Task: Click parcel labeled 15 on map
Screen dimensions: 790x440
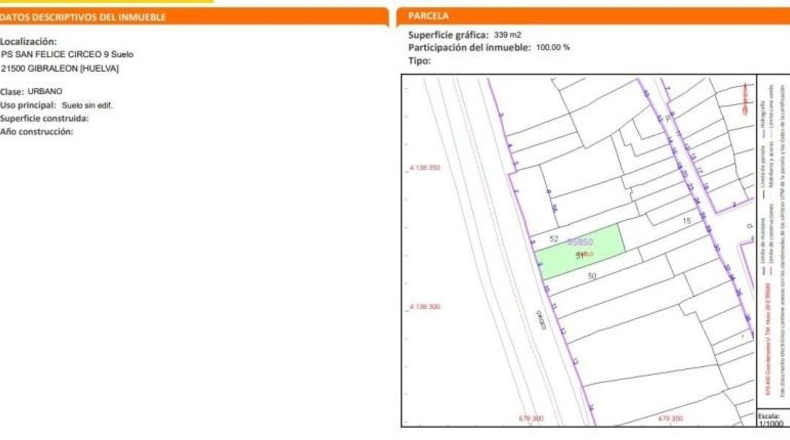Action: pyautogui.click(x=686, y=221)
